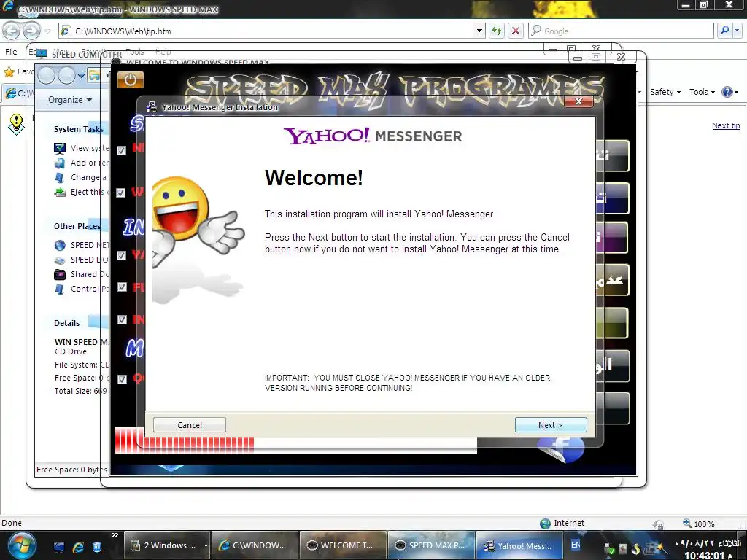This screenshot has height=560, width=747.
Task: Toggle the checkbox beside red 'NI' entry
Action: 122,150
